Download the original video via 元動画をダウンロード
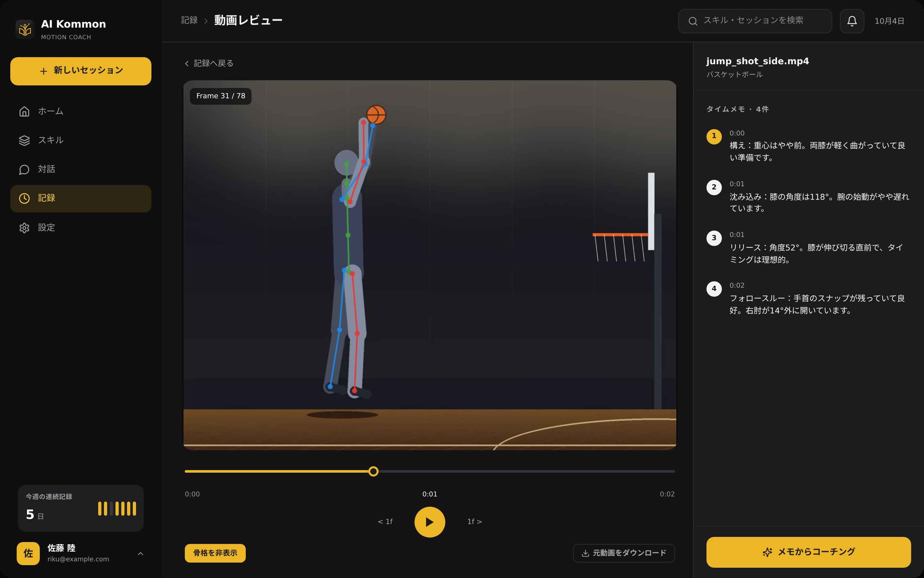Screen dimensions: 924x578 point(624,553)
